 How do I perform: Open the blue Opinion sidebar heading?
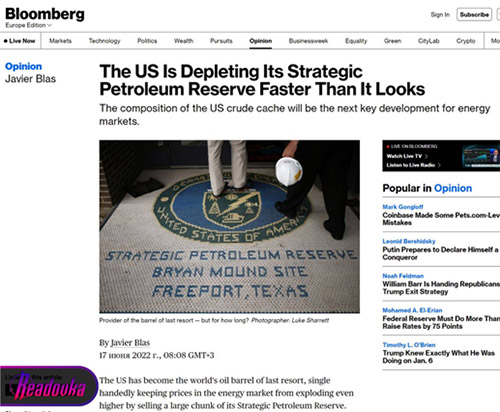click(x=23, y=66)
